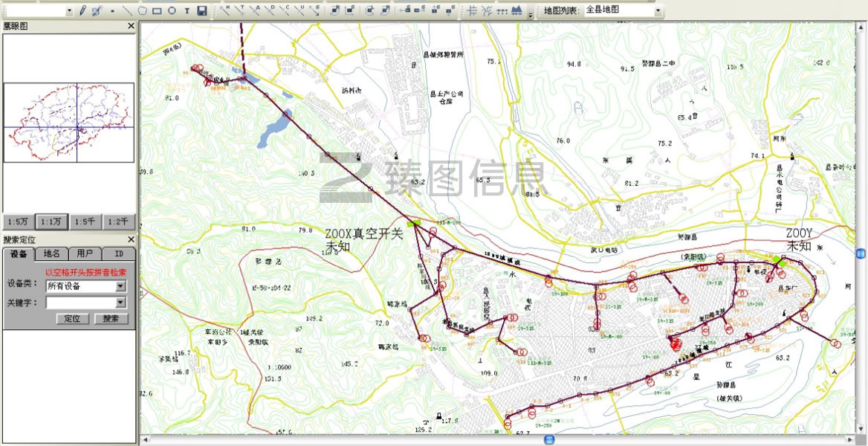This screenshot has width=868, height=446.
Task: Choose the polygon shape tool
Action: pos(142,11)
